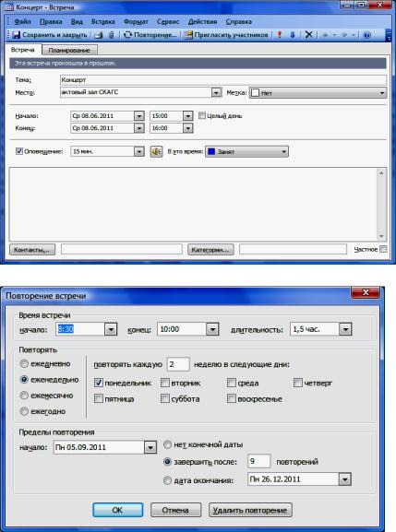
Task: Click the next item arrow icon
Action: pyautogui.click(x=344, y=35)
